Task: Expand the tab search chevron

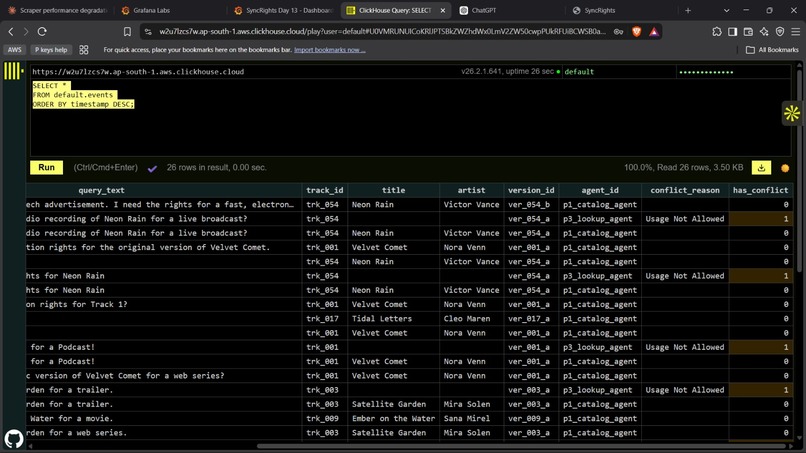Action: (x=726, y=10)
